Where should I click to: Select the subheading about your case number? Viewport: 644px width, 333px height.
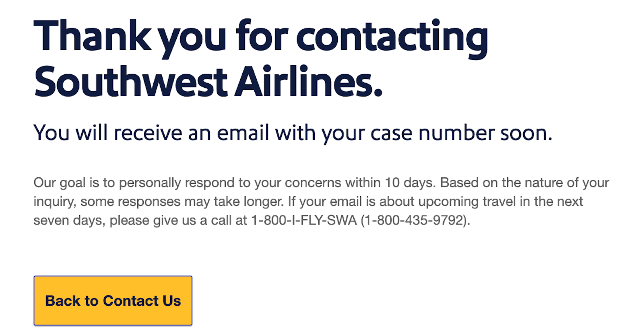(x=294, y=133)
